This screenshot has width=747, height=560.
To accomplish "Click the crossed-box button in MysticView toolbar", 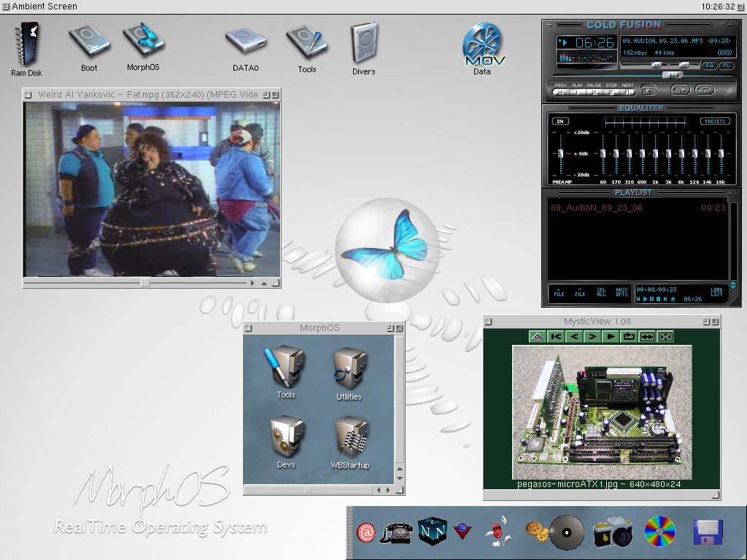I will click(665, 337).
